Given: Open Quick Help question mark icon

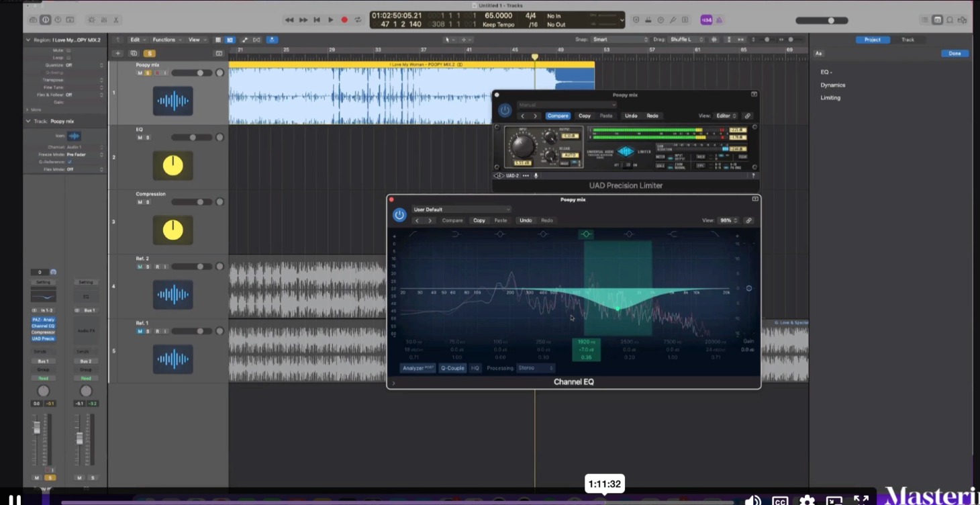Looking at the screenshot, I should click(x=58, y=20).
